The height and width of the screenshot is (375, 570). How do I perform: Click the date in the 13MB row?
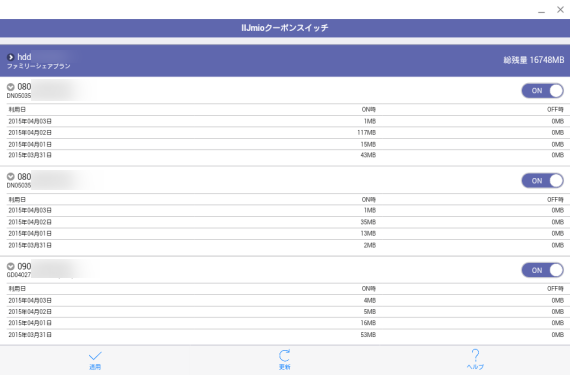tap(30, 233)
